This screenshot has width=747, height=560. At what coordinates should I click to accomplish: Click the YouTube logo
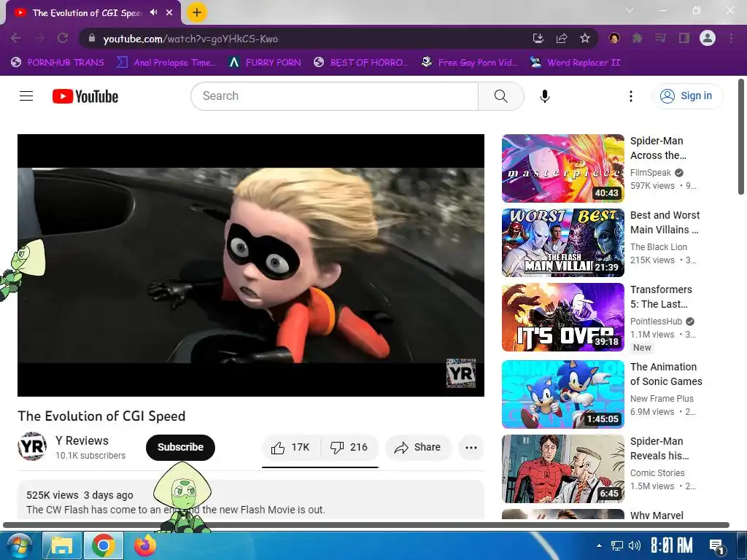point(85,96)
